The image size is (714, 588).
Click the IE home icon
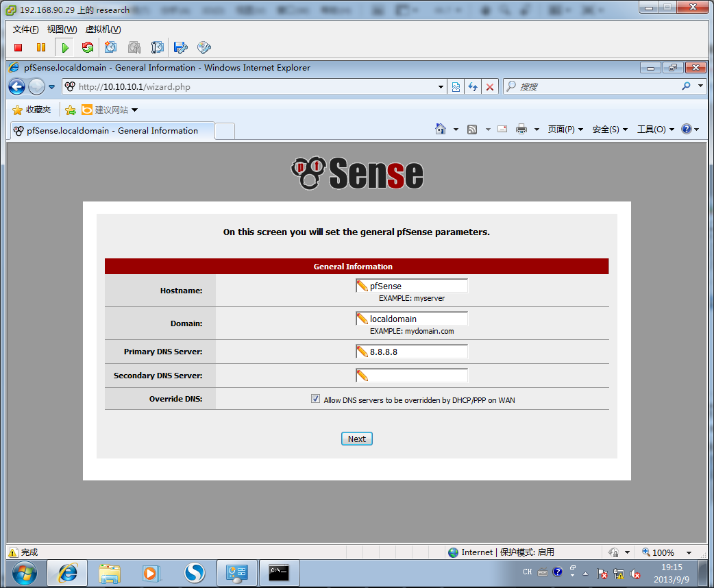pyautogui.click(x=441, y=130)
